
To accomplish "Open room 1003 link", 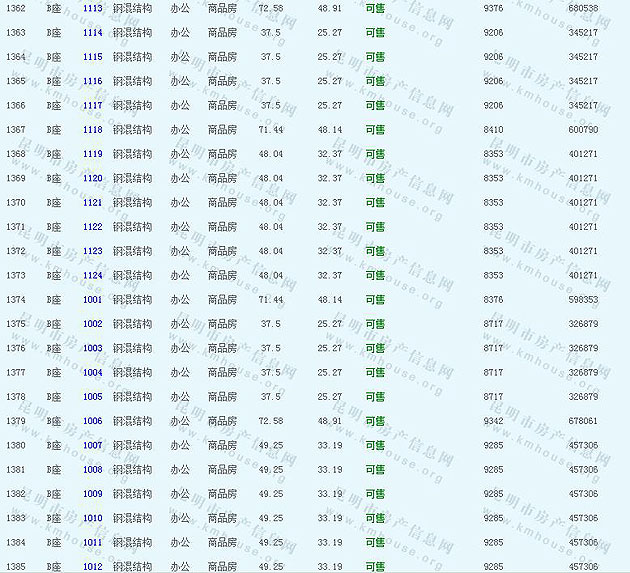I will pyautogui.click(x=92, y=348).
